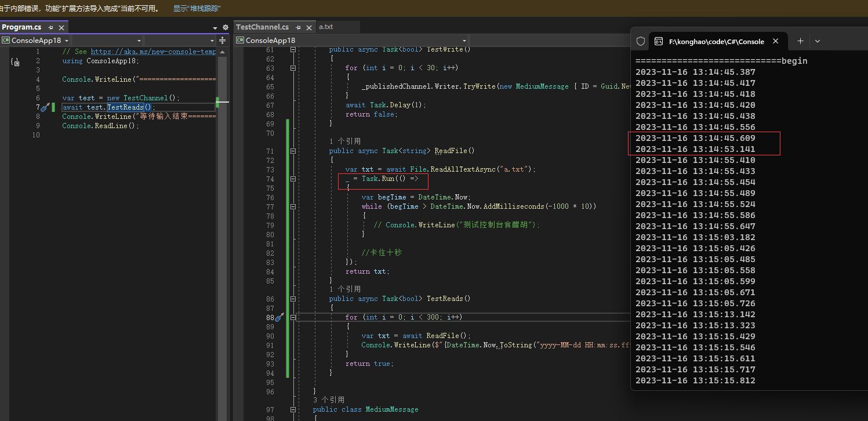Screen dimensions: 868x421
Task: Open a new terminal tab with the plus icon
Action: pyautogui.click(x=800, y=41)
